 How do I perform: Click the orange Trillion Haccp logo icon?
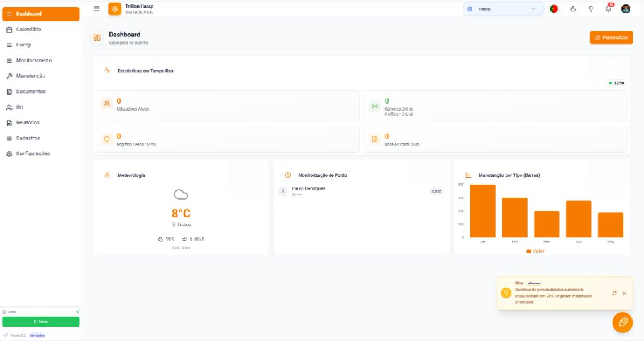pyautogui.click(x=114, y=9)
